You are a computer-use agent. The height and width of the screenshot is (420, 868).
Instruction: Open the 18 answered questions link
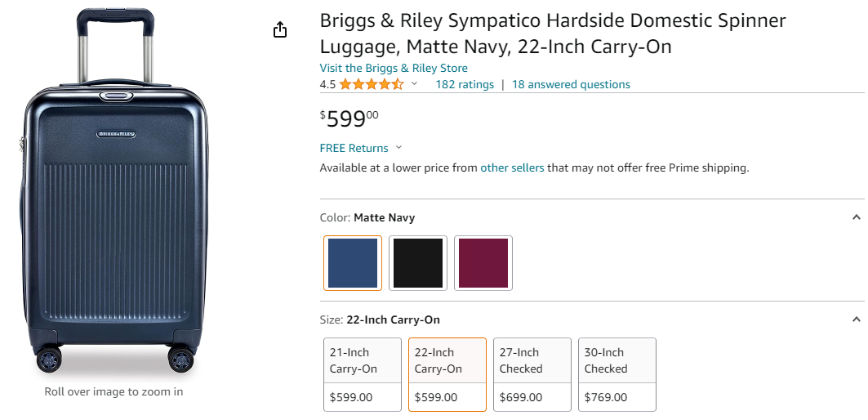coord(571,84)
